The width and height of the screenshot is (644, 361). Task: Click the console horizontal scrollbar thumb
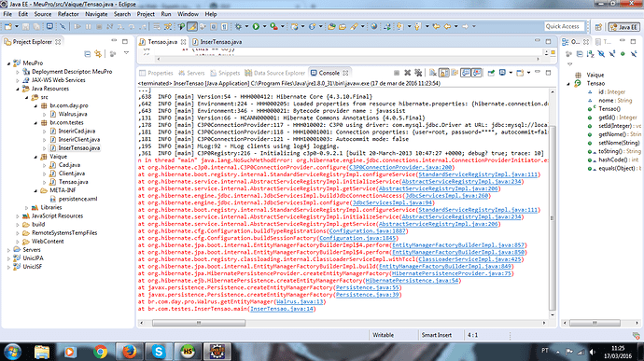click(199, 323)
